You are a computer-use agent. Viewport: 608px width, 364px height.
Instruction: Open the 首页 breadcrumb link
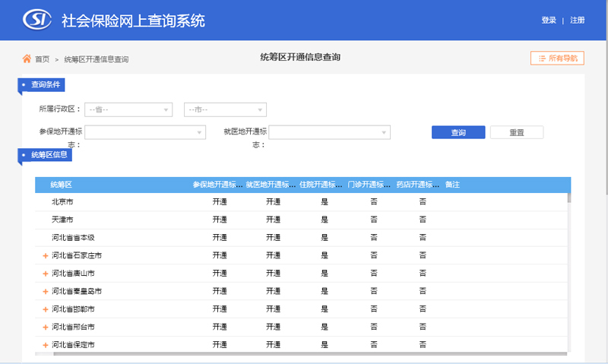point(43,59)
